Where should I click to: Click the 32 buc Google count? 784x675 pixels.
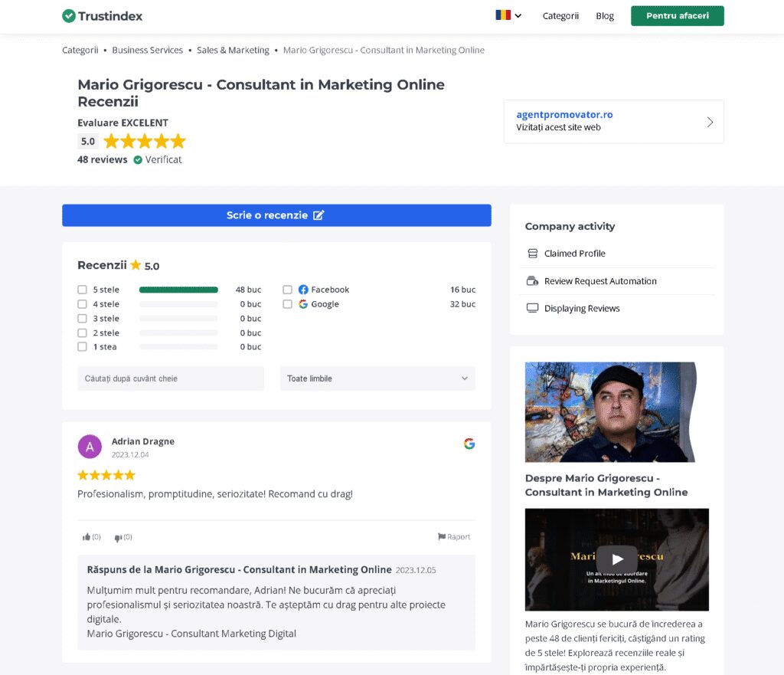(462, 304)
